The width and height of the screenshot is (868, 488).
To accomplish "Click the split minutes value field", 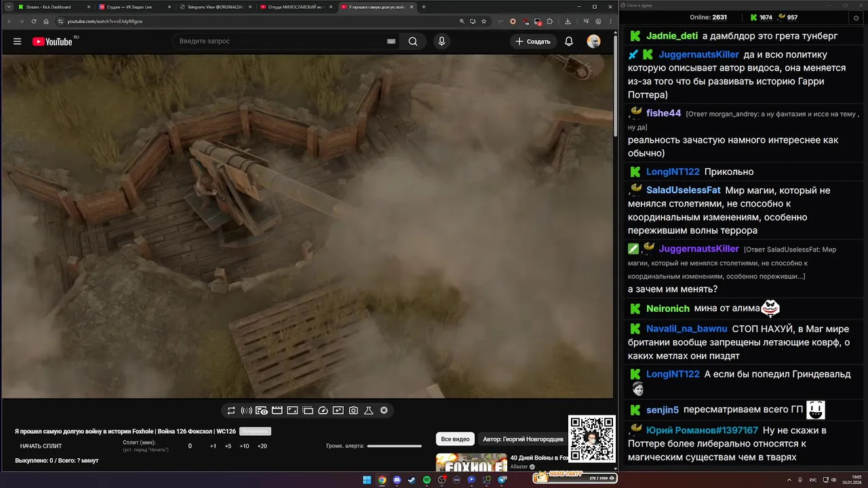I will [x=190, y=446].
